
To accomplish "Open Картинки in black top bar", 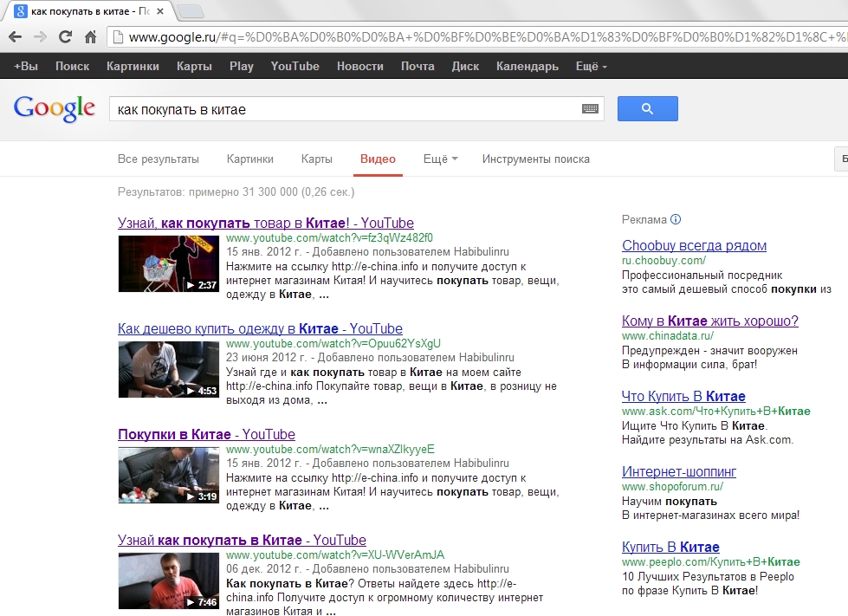I will (133, 66).
